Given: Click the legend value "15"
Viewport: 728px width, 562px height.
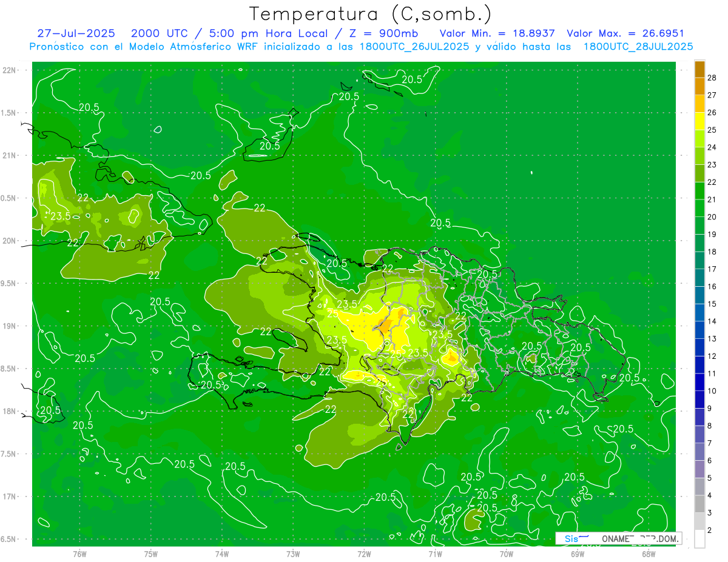Looking at the screenshot, I should pyautogui.click(x=712, y=304).
